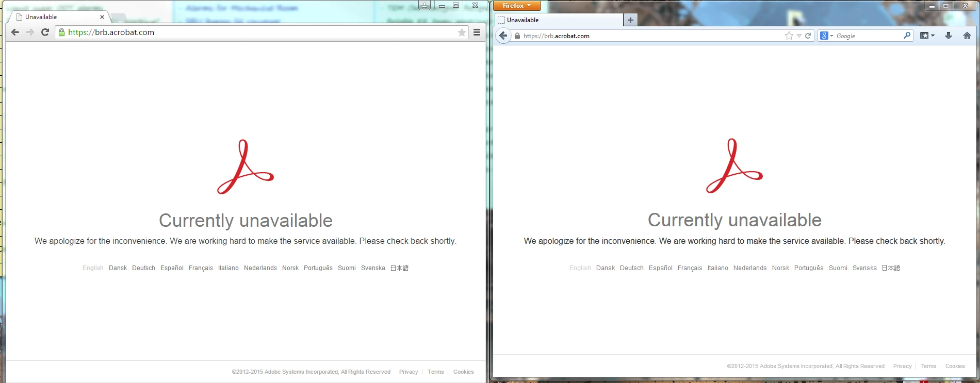Pick Italiano in the Chrome page
This screenshot has height=383, width=980.
click(228, 268)
